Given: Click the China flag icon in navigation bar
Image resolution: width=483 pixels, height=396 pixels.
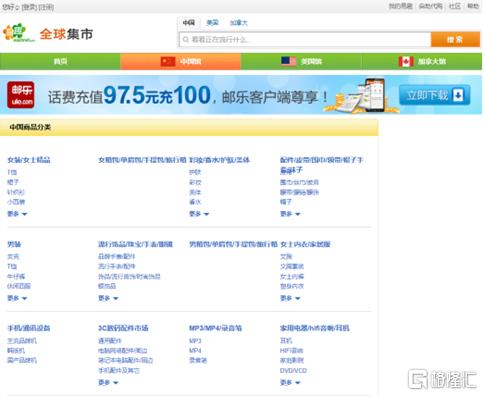Looking at the screenshot, I should point(168,61).
